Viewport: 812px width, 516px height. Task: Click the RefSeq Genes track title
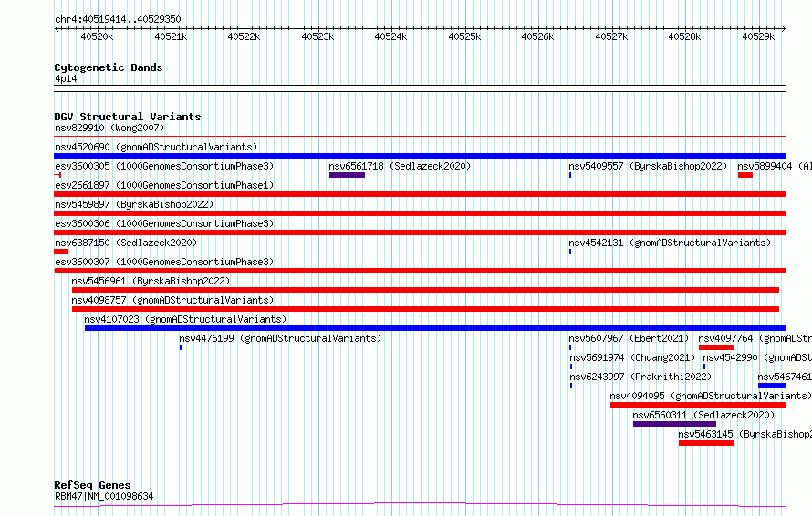tap(92, 486)
